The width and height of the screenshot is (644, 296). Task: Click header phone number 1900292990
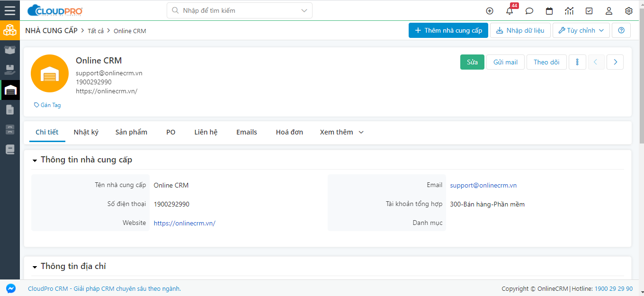[94, 82]
